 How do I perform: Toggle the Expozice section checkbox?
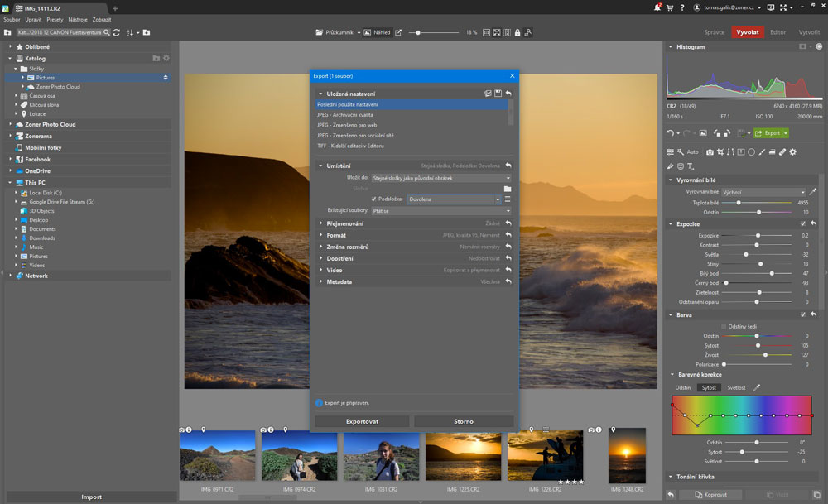tap(802, 223)
